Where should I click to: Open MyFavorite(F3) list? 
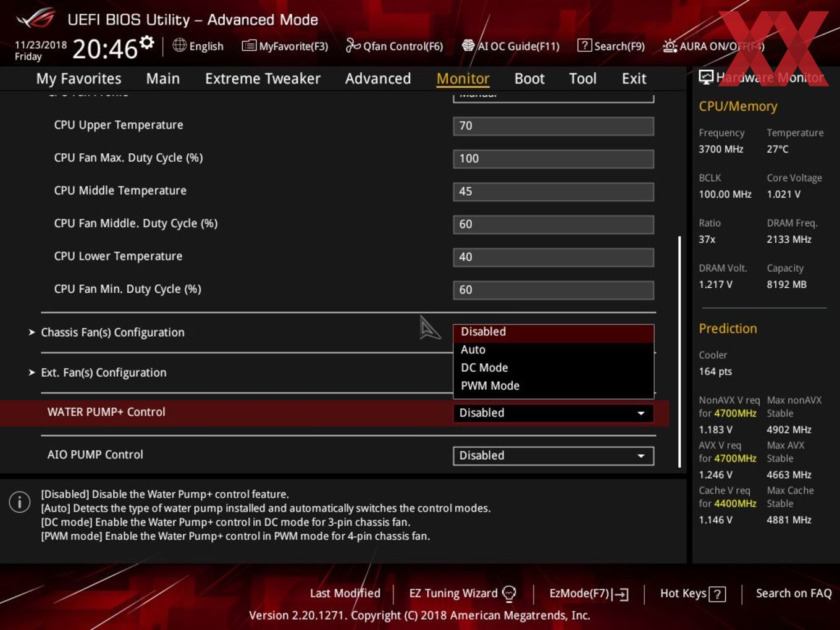pyautogui.click(x=285, y=46)
